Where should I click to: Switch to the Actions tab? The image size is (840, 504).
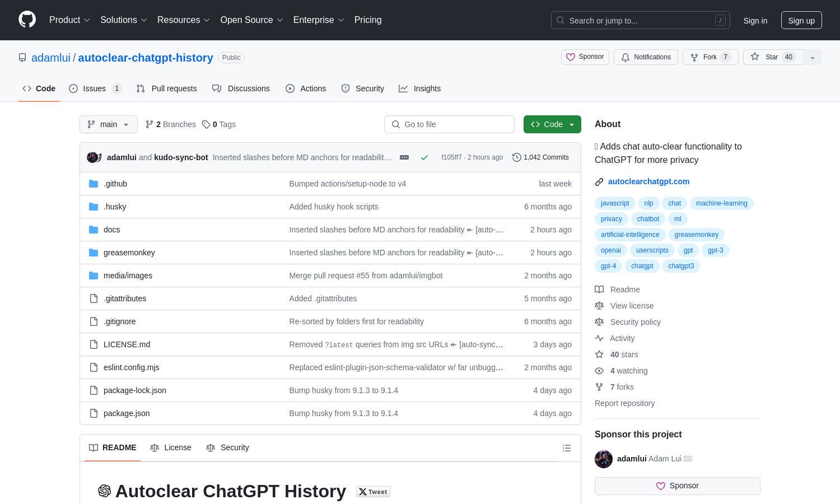pyautogui.click(x=306, y=88)
